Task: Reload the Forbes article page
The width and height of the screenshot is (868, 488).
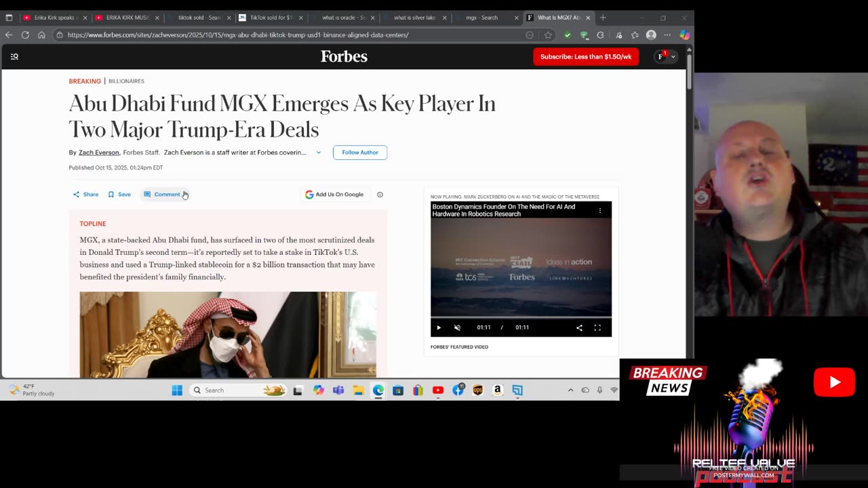Action: [x=25, y=35]
